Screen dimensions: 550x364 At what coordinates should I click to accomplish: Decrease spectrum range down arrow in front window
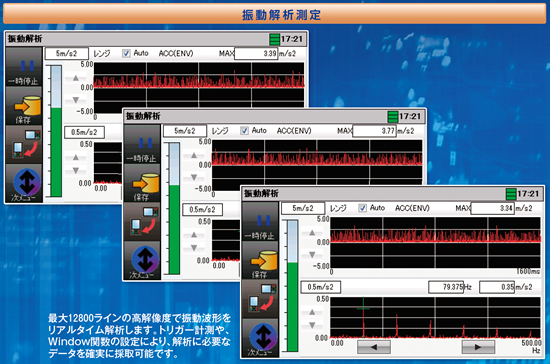pos(312,325)
